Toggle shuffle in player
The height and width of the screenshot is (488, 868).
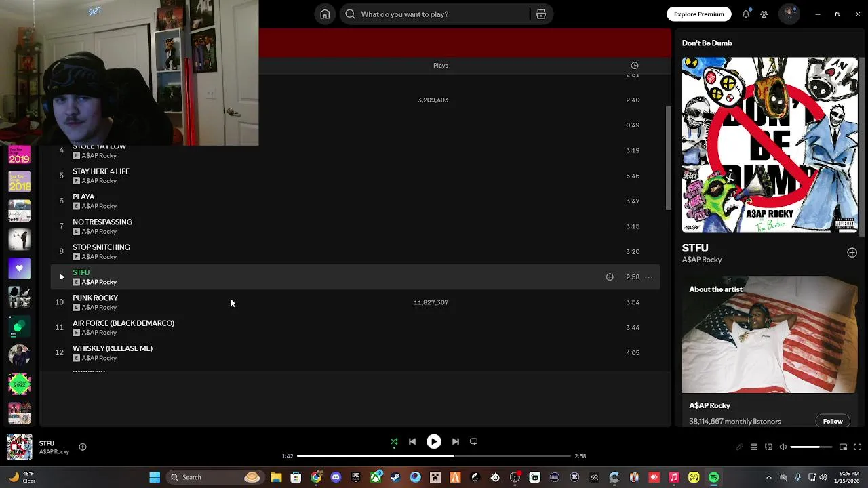click(394, 442)
